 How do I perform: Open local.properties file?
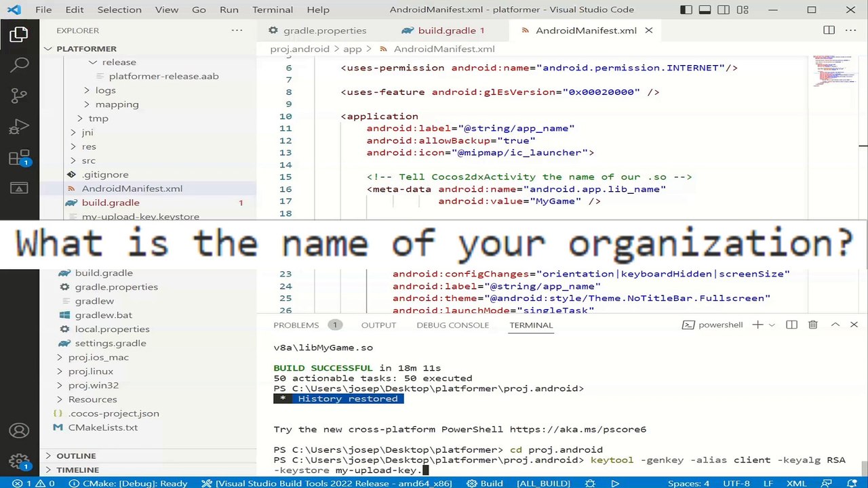[x=112, y=329]
